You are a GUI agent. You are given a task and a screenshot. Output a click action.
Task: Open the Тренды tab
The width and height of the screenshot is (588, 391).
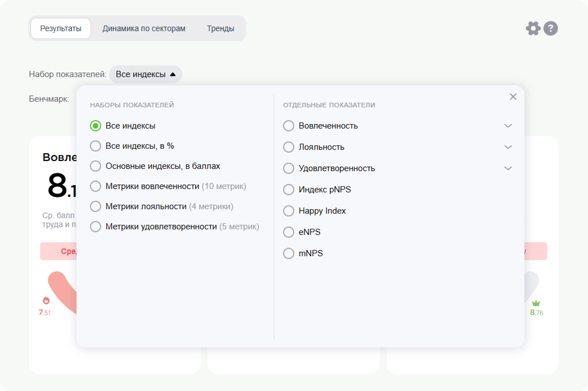220,28
